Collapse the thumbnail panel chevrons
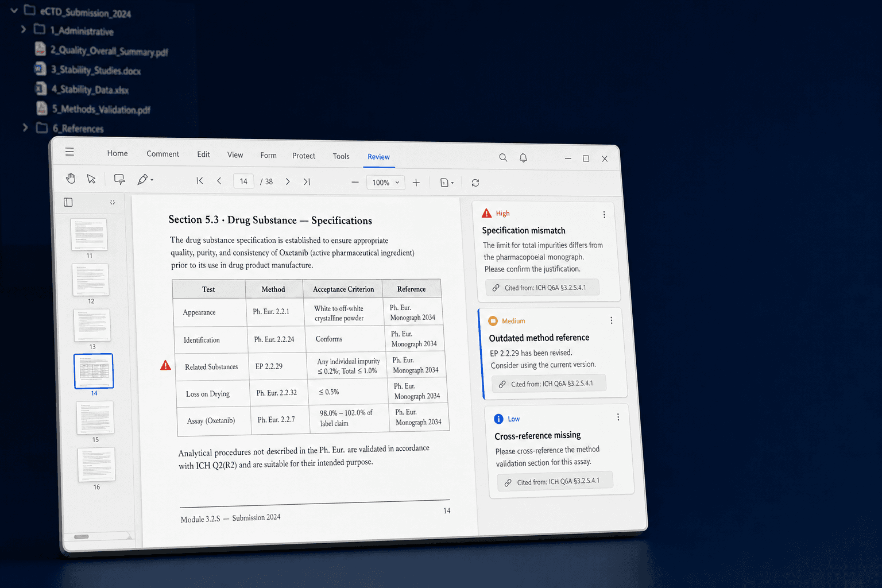Screen dimensions: 882x588 [113, 202]
